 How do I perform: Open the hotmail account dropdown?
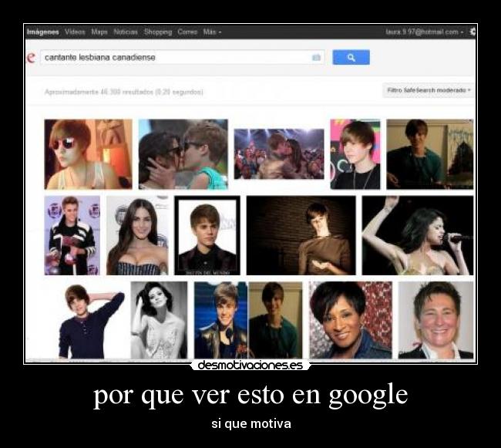point(425,32)
